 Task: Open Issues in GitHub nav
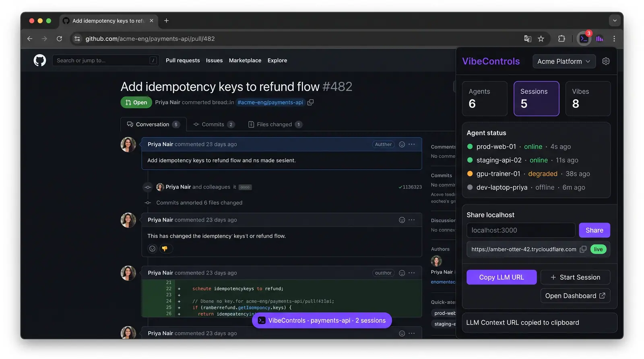point(214,60)
